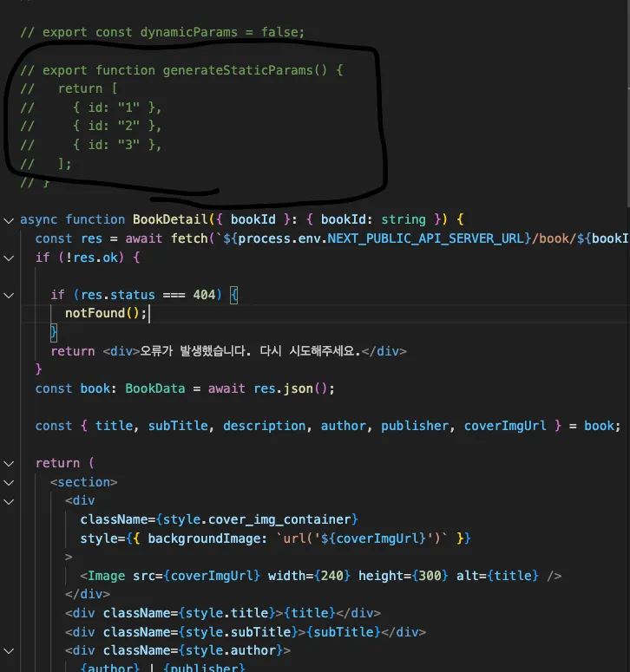Collapse the async function BookDetail fold chevron
630x672 pixels.
(x=9, y=221)
